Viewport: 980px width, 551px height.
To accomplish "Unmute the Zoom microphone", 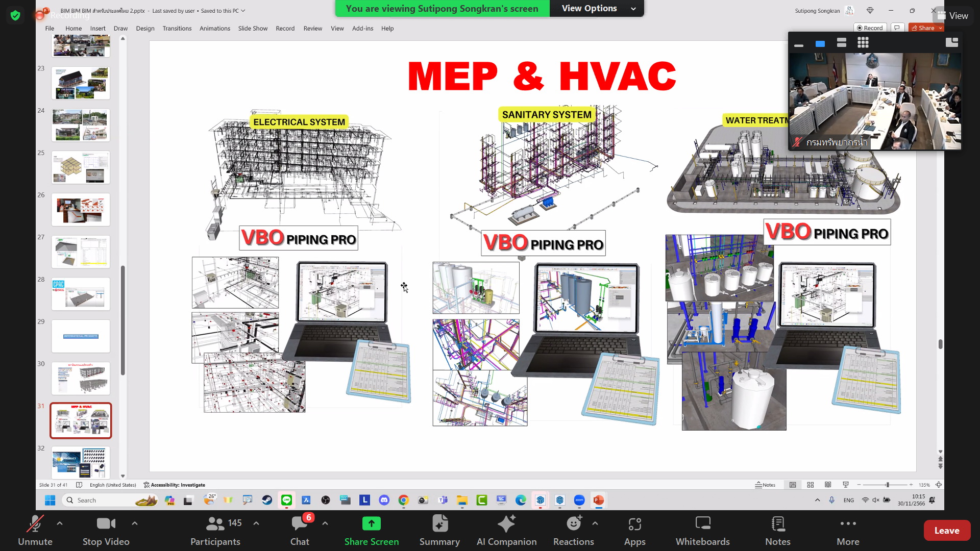I will click(x=35, y=531).
